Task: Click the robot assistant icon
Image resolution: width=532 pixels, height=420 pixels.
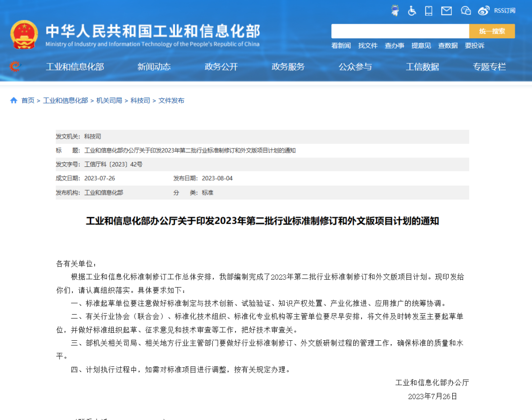Action: [x=395, y=10]
